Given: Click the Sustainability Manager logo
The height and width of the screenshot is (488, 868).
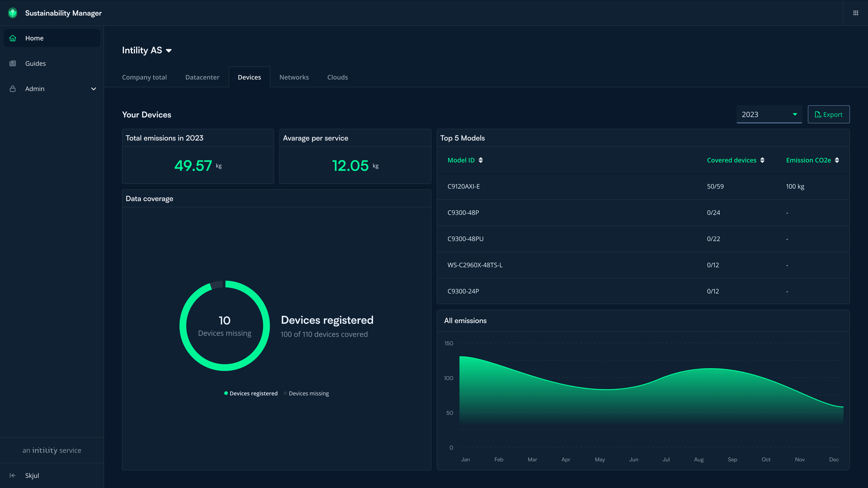Looking at the screenshot, I should [12, 13].
